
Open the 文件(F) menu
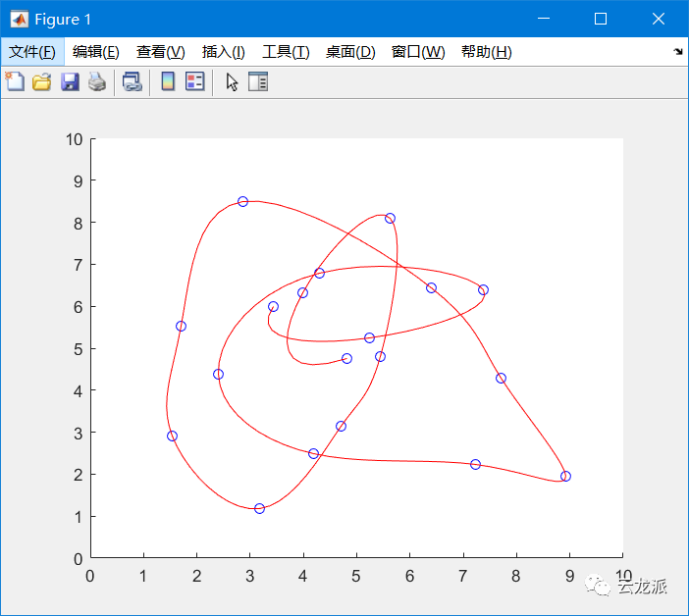point(32,52)
